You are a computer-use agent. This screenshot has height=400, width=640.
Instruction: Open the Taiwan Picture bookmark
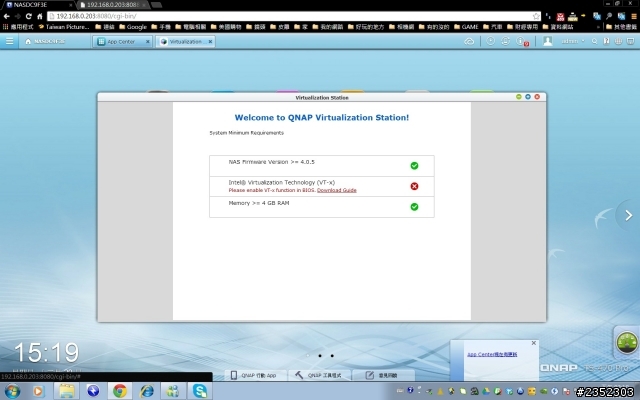coord(64,27)
